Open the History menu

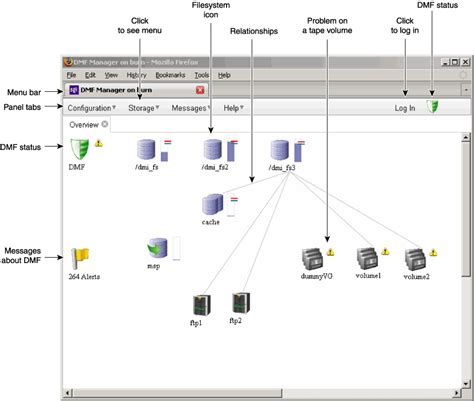(x=136, y=75)
